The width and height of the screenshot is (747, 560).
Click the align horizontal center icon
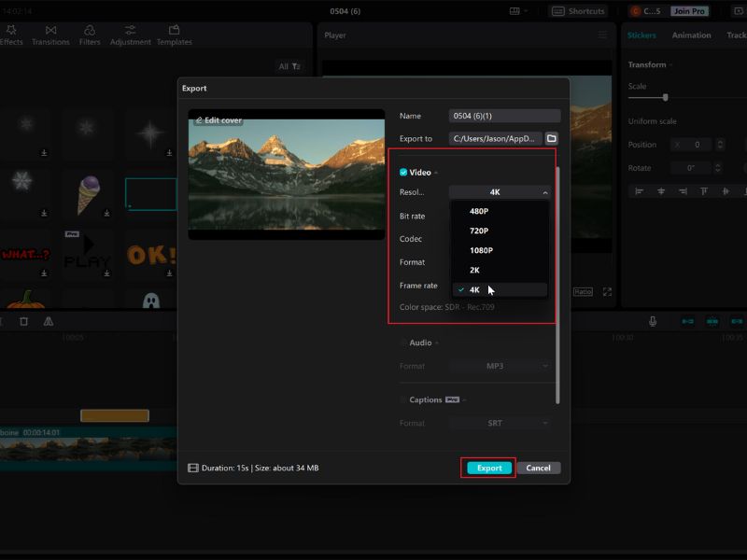[x=661, y=191]
